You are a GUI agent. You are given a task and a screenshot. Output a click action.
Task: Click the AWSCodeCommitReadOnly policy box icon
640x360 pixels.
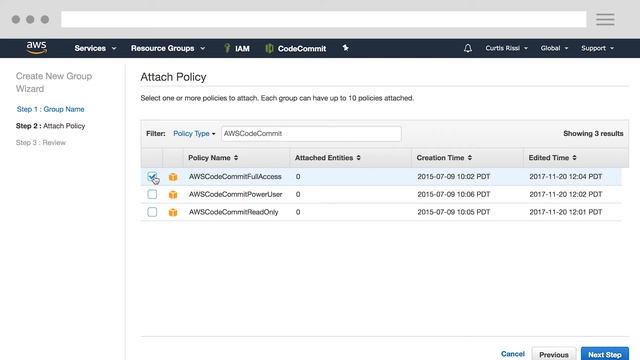[x=173, y=212]
